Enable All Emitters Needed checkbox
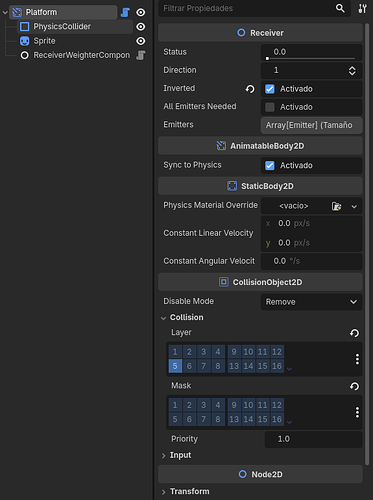Viewport: 373px width, 500px height. coord(270,107)
